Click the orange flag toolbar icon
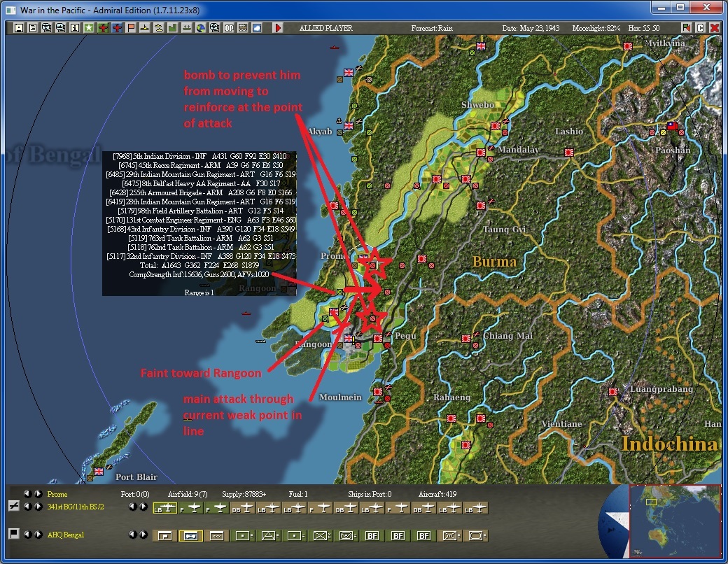 pyautogui.click(x=131, y=28)
